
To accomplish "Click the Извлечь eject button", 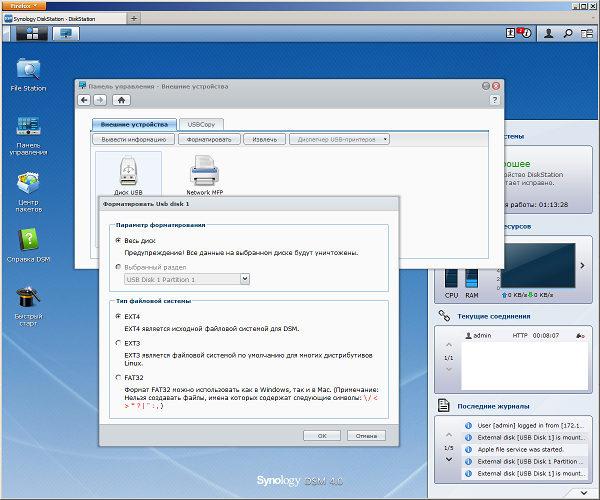I will (x=264, y=139).
